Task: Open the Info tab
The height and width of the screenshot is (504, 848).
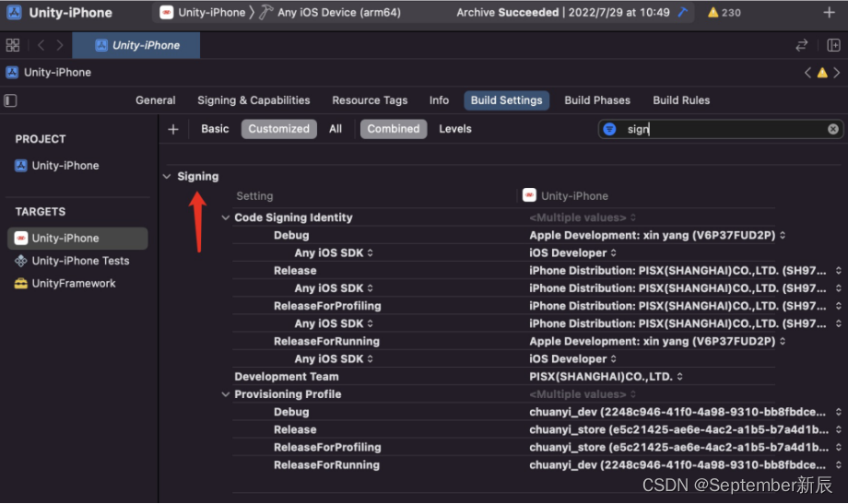Action: [439, 100]
